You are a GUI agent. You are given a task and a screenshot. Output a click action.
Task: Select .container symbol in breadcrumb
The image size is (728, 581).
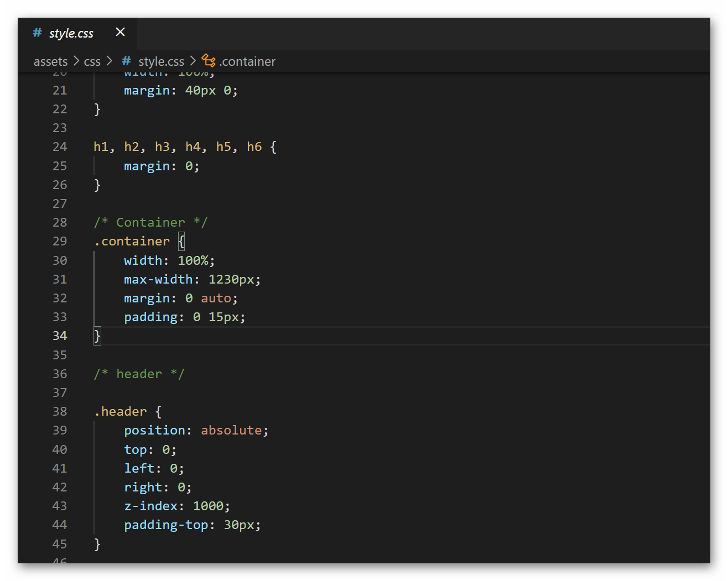pyautogui.click(x=247, y=61)
